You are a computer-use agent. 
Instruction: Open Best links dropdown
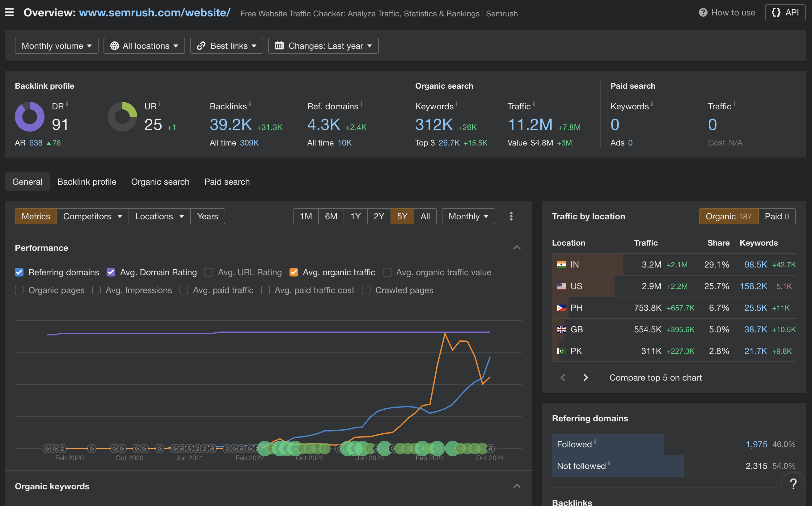coord(226,46)
